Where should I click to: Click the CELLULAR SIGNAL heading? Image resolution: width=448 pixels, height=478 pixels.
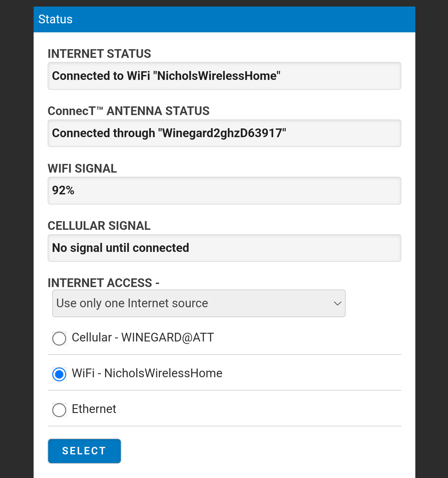point(99,226)
